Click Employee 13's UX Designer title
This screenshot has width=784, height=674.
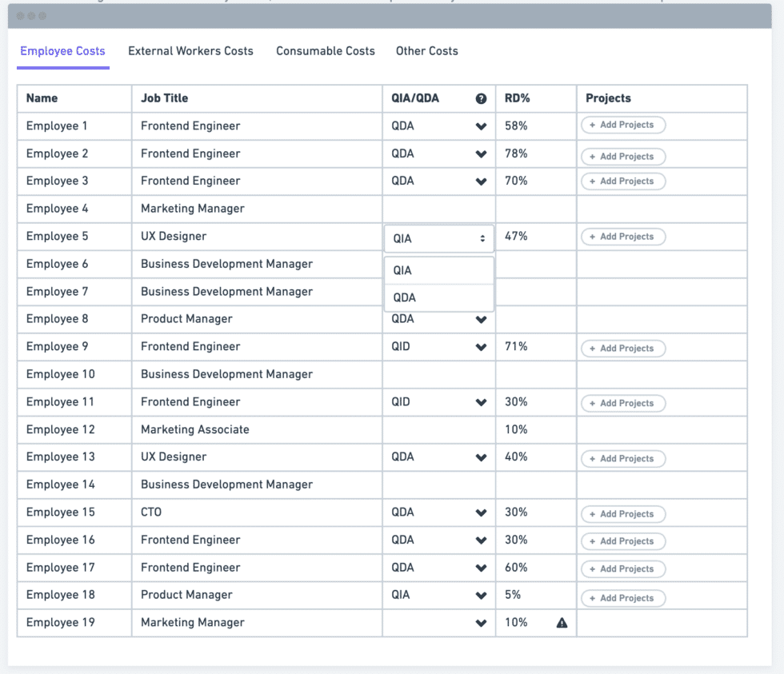[174, 457]
